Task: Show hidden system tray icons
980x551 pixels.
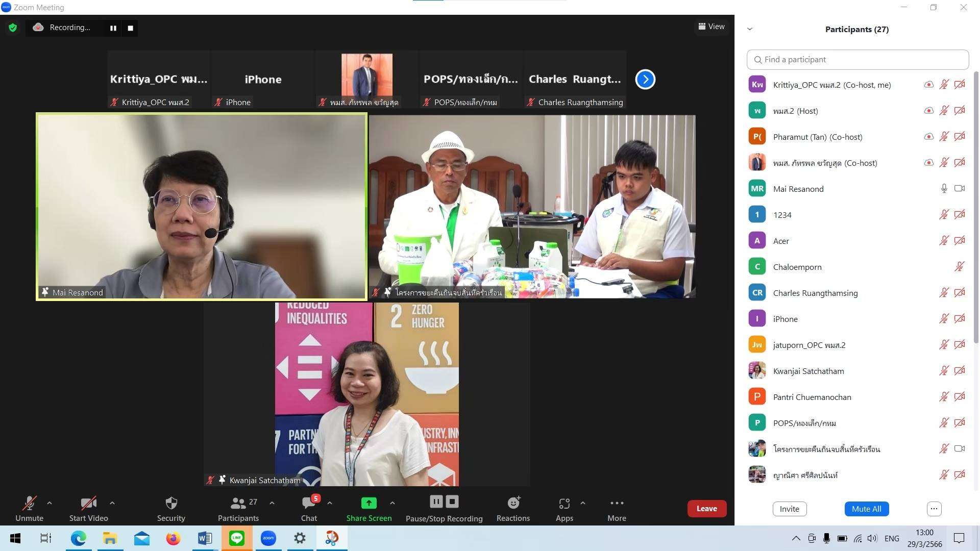Action: click(796, 538)
